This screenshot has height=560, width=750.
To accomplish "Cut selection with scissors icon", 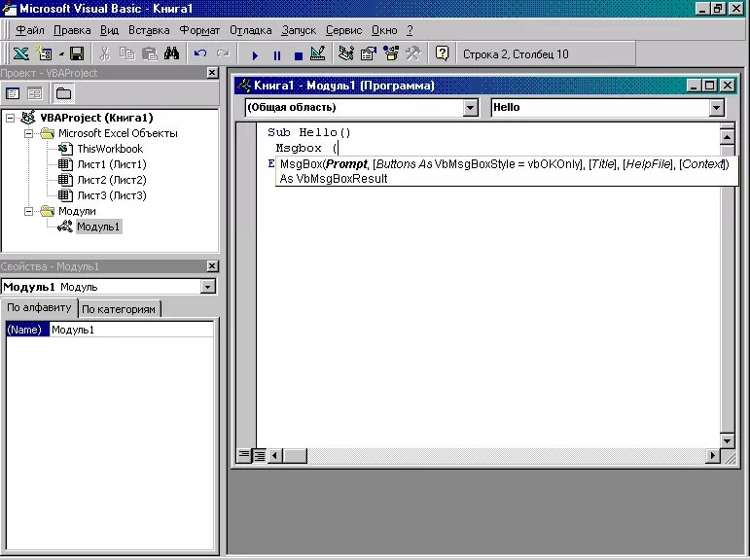I will [x=105, y=53].
